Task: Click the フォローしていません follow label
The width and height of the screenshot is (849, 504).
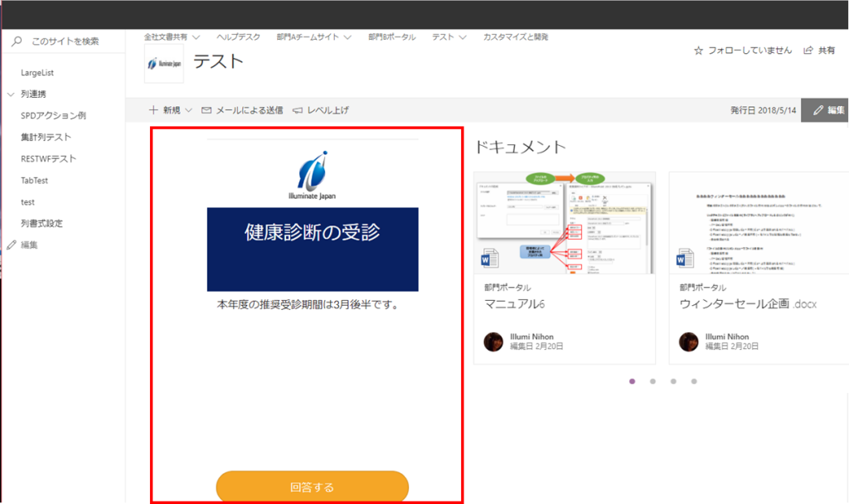Action: (750, 51)
